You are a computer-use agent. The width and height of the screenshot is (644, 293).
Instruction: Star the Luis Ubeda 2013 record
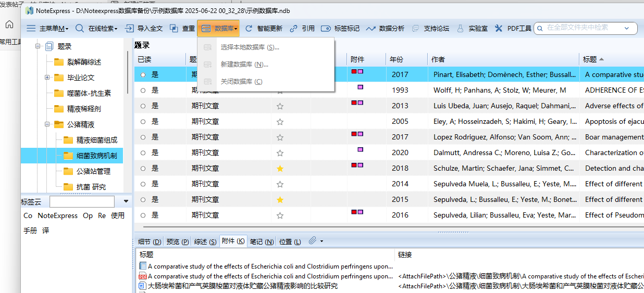280,106
